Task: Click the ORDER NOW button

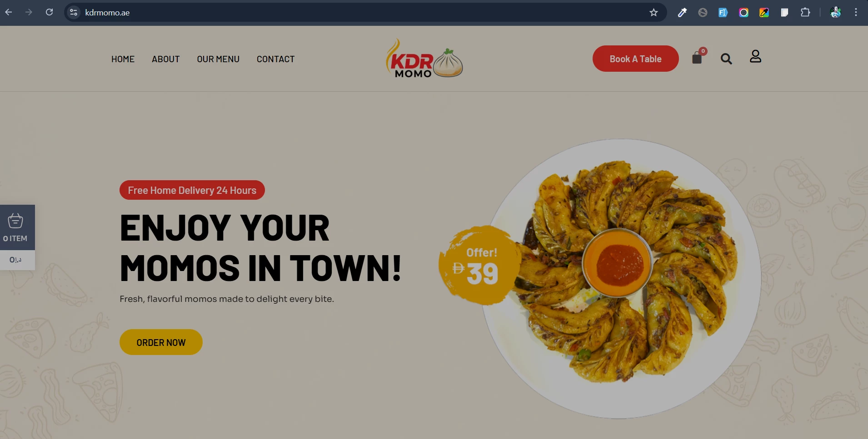Action: coord(161,342)
